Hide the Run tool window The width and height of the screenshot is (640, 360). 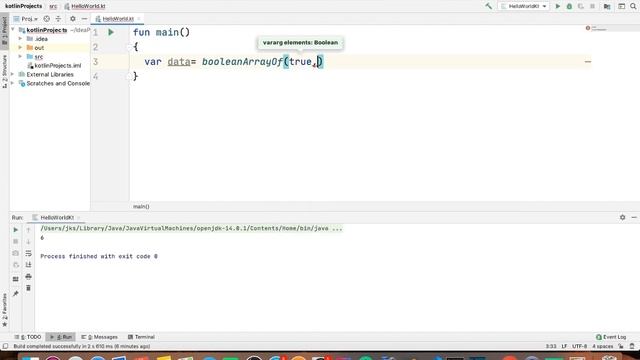pos(634,218)
